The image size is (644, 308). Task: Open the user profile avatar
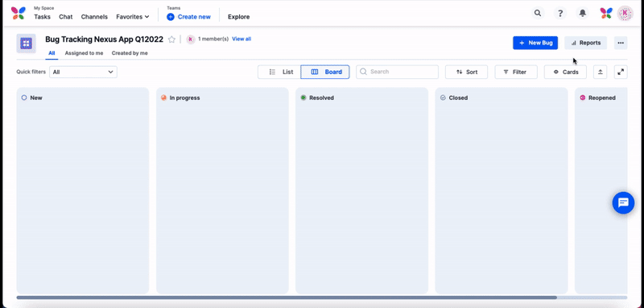(625, 13)
